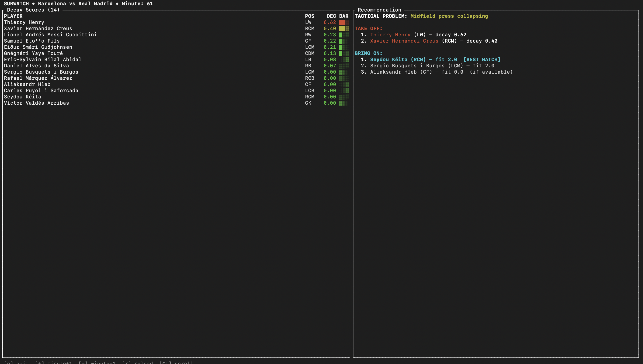Click the SUBWATCH title in the header
The width and height of the screenshot is (643, 364).
click(x=16, y=4)
